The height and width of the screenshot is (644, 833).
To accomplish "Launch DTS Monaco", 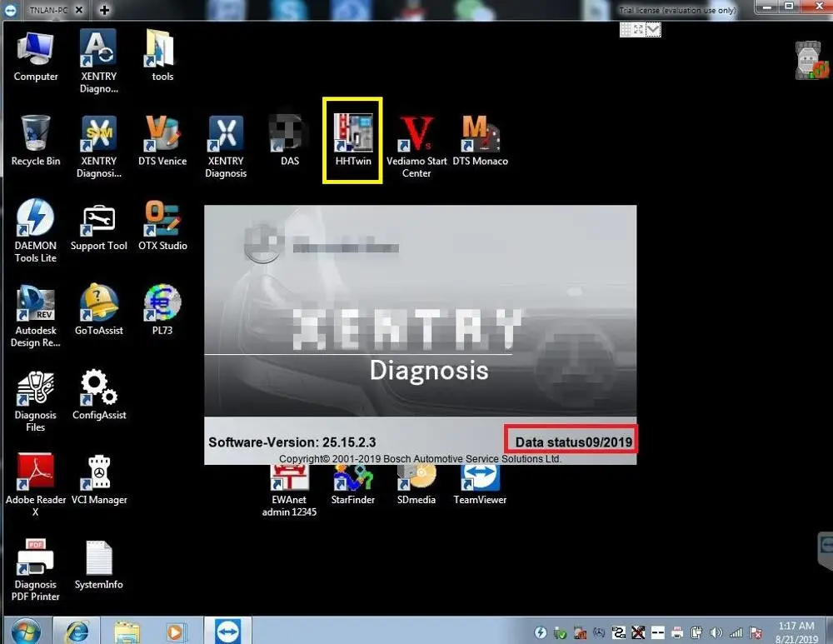I will 481,141.
